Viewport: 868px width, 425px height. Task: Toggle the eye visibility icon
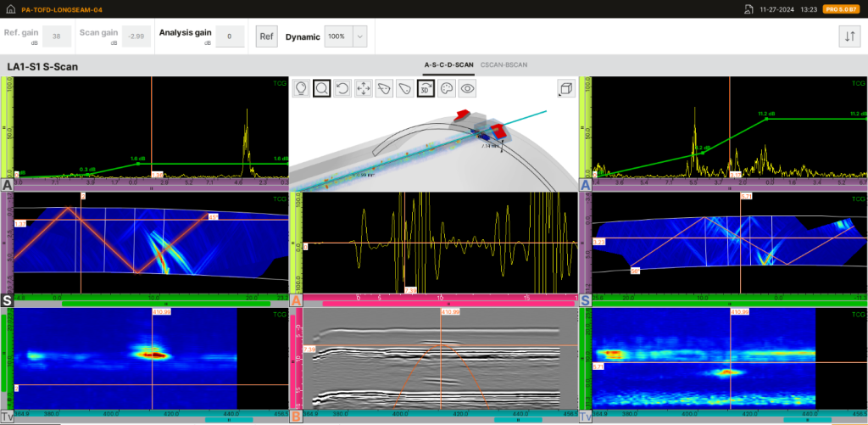tap(467, 87)
